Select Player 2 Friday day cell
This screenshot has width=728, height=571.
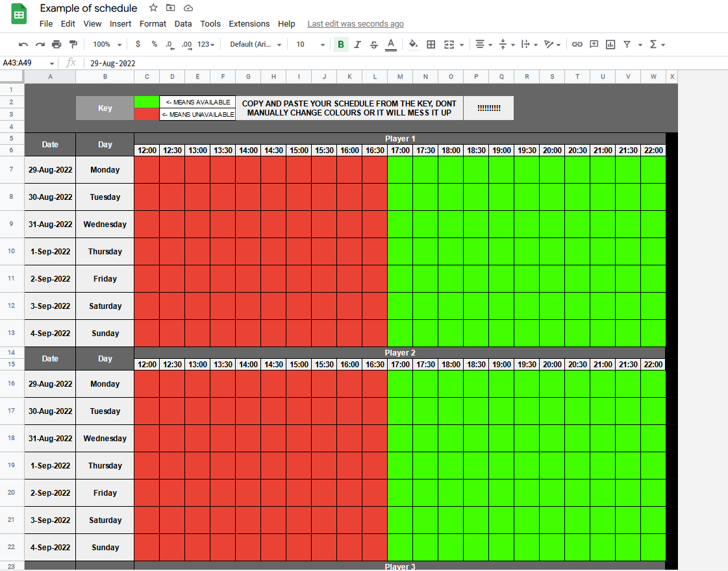[x=105, y=493]
